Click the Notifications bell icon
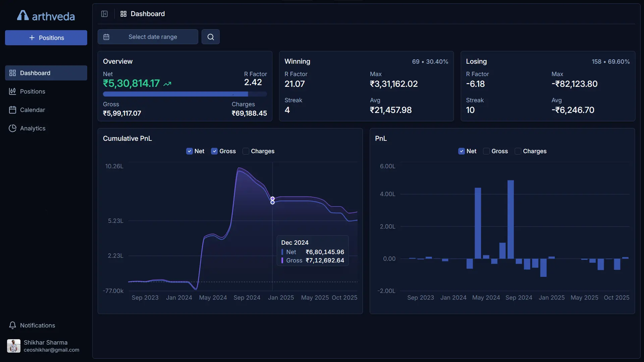Screen dimensions: 644x362 click(x=12, y=325)
